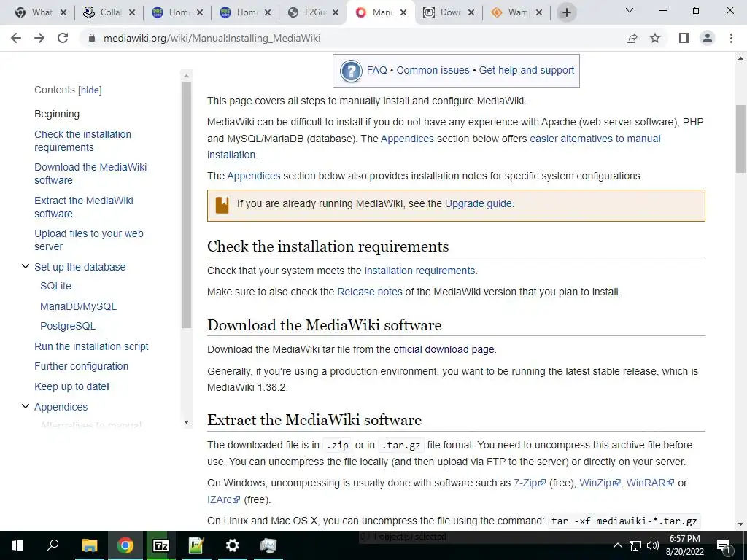Select MariaDB/MySQL in the contents list
Image resolution: width=747 pixels, height=560 pixels.
pyautogui.click(x=78, y=307)
